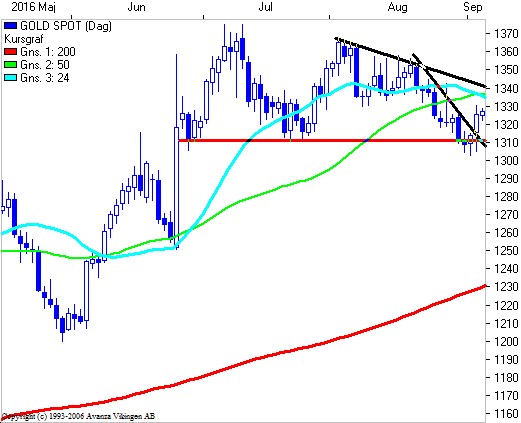Click the 1160 price level on axis

(x=506, y=413)
